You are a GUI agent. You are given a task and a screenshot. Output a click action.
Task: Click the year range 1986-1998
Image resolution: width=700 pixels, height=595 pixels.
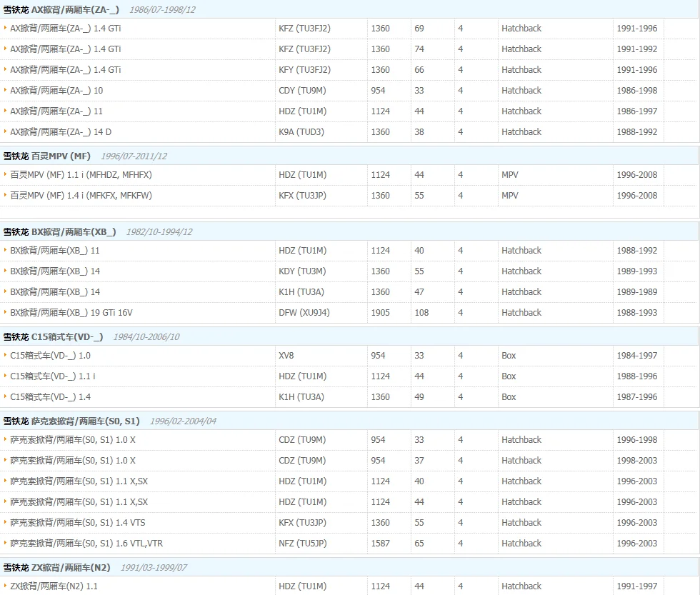coord(637,91)
